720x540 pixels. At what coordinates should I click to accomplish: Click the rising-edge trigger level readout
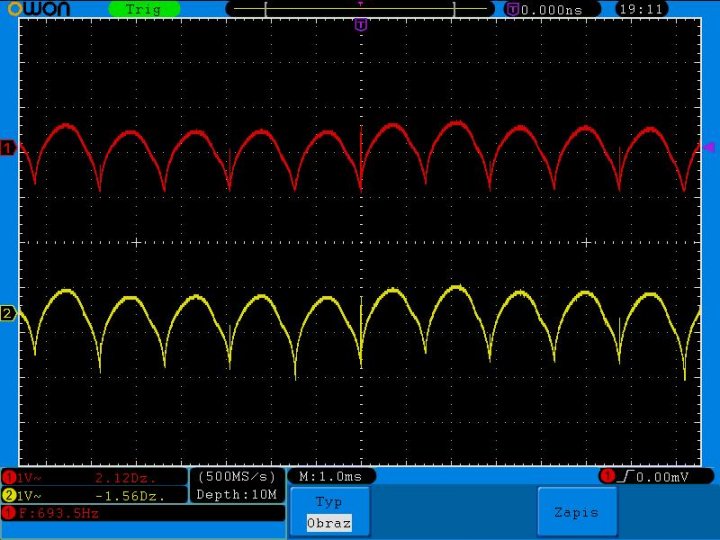click(x=650, y=476)
